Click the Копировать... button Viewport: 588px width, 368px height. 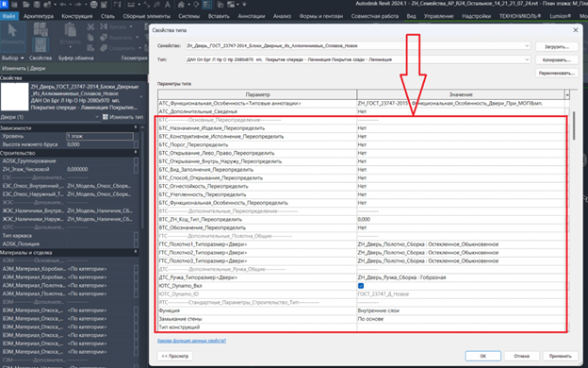[x=557, y=60]
